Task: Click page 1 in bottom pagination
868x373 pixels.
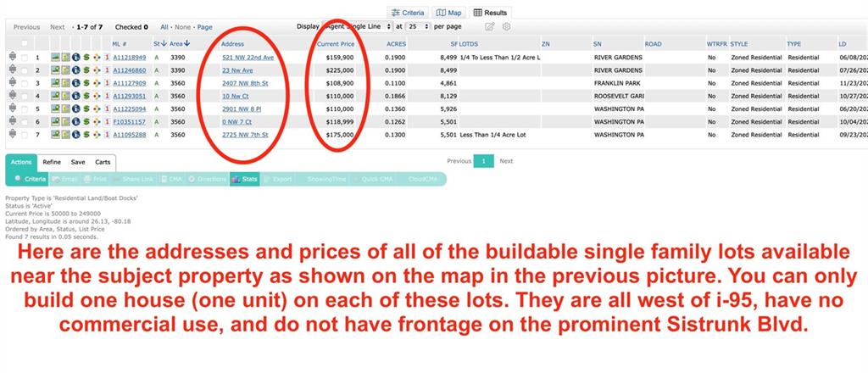Action: tap(483, 160)
